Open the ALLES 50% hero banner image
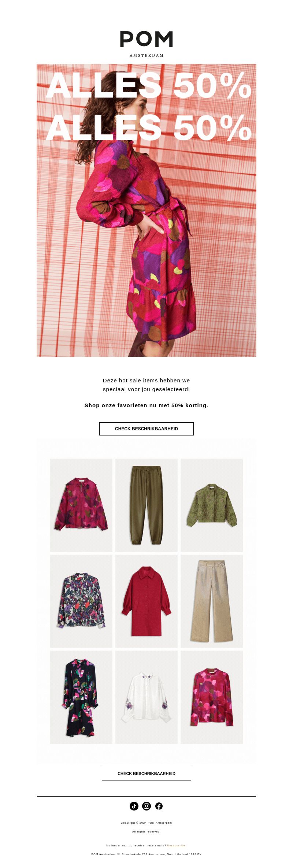The height and width of the screenshot is (868, 293). point(146,211)
